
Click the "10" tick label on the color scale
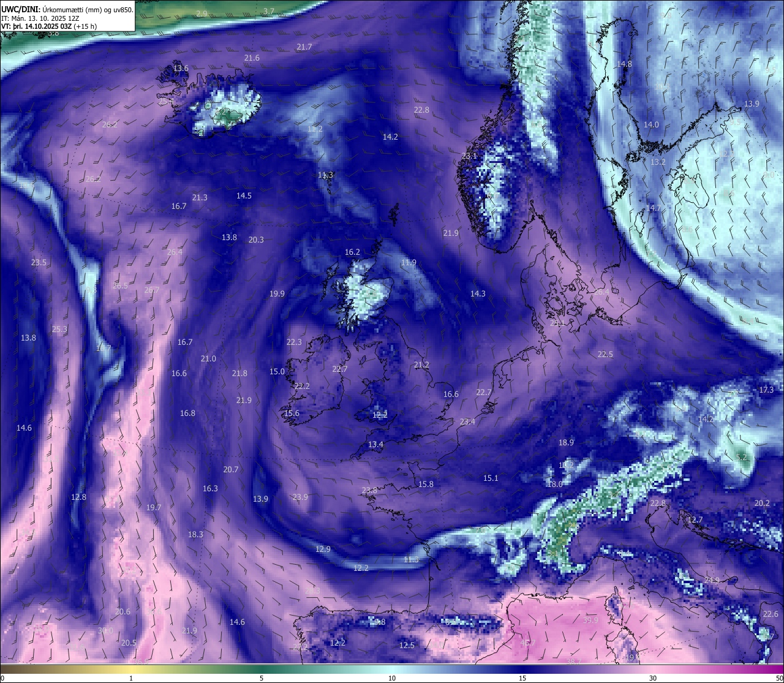point(392,678)
